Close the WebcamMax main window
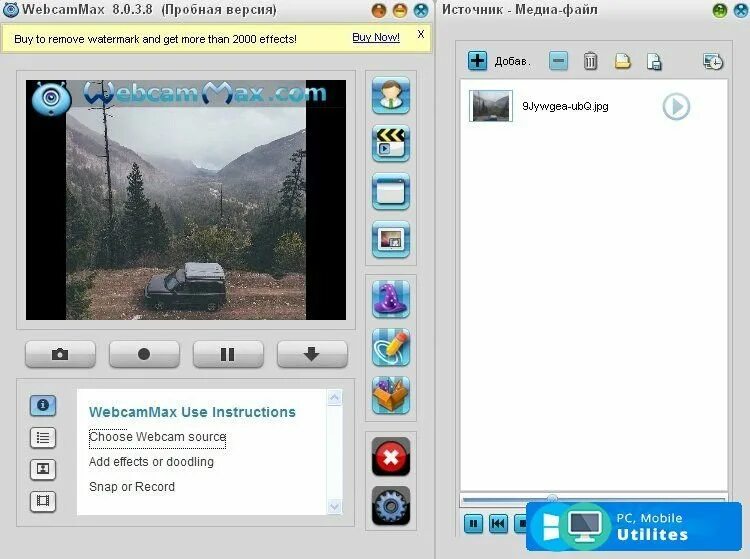The width and height of the screenshot is (750, 559). [421, 10]
